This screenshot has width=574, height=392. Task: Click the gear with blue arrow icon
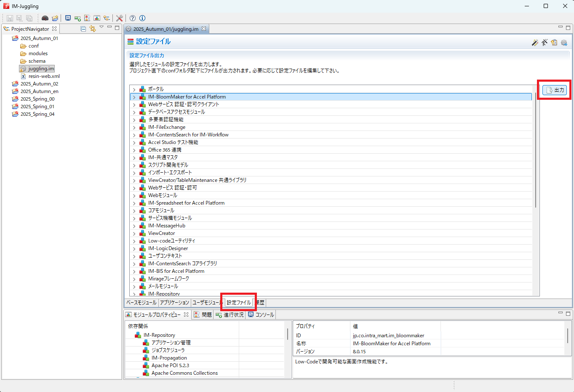tap(564, 43)
